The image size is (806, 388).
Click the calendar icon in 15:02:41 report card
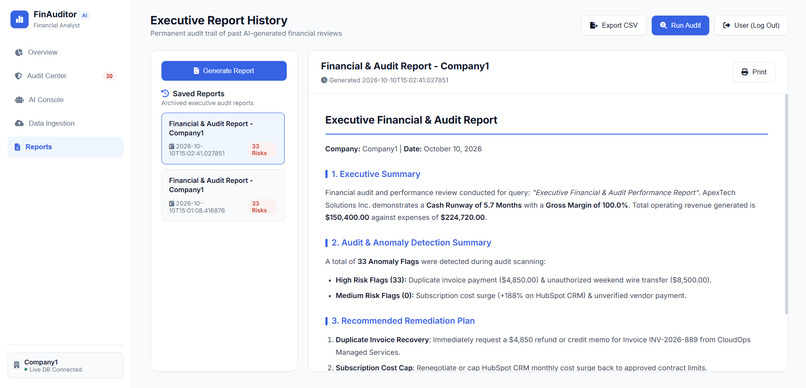(172, 146)
